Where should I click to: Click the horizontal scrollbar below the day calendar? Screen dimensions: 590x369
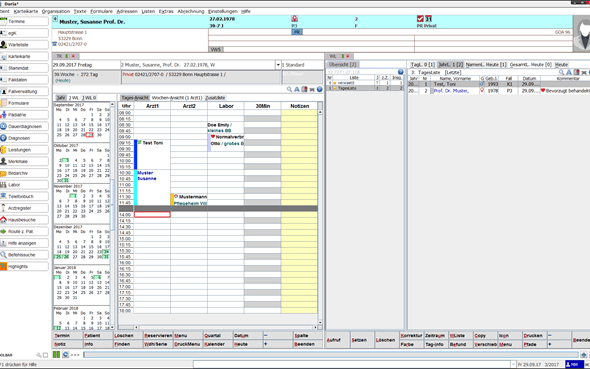226,327
